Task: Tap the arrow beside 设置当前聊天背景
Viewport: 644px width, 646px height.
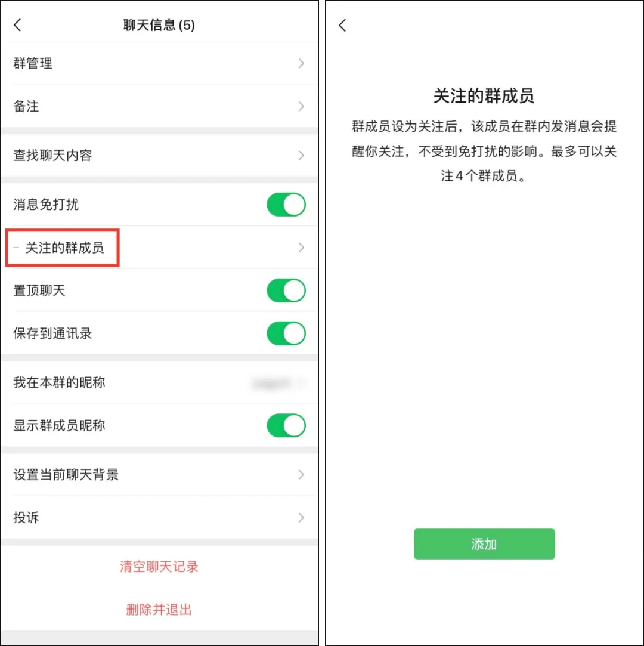Action: tap(301, 475)
